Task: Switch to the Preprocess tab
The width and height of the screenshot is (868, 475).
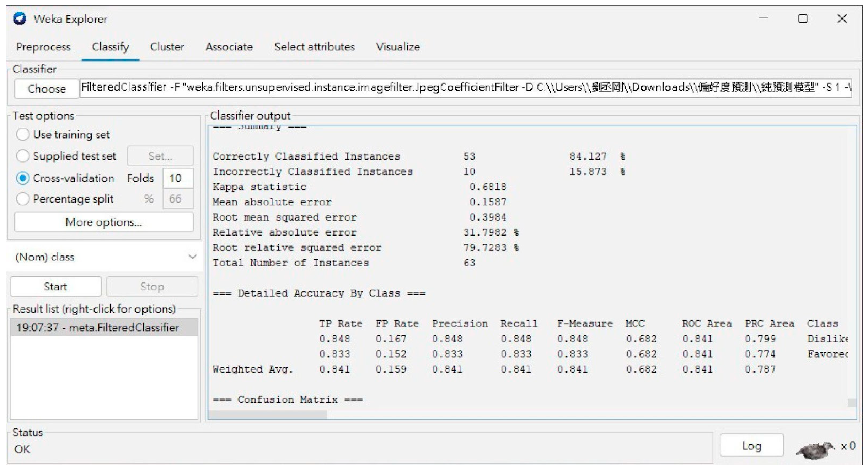Action: (43, 47)
